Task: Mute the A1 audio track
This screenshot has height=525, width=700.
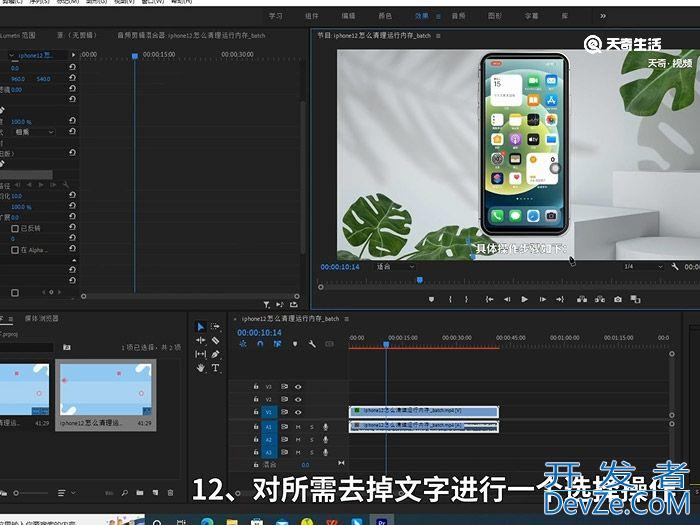Action: [x=298, y=427]
